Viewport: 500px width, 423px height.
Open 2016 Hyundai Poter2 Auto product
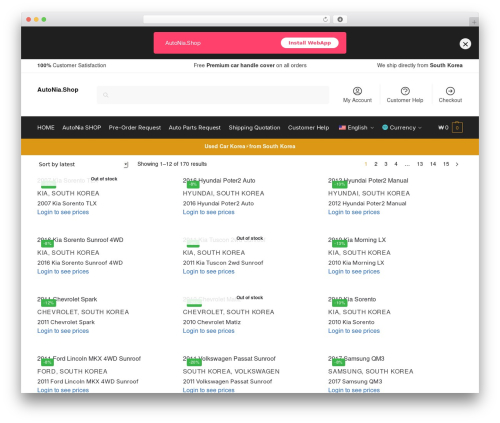pyautogui.click(x=218, y=203)
